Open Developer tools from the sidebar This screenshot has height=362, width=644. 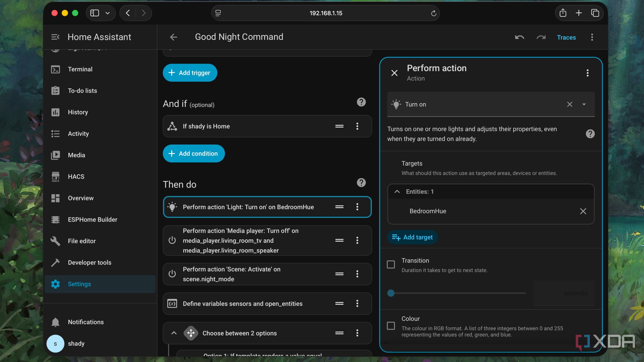pyautogui.click(x=100, y=262)
